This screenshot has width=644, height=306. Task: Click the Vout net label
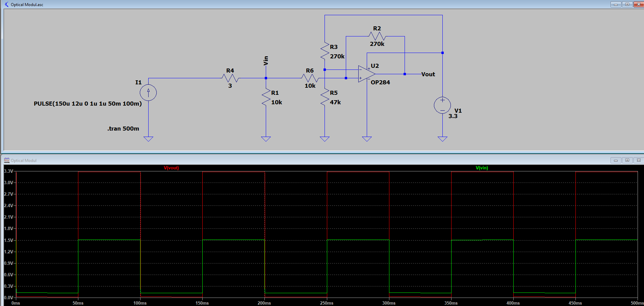[428, 74]
